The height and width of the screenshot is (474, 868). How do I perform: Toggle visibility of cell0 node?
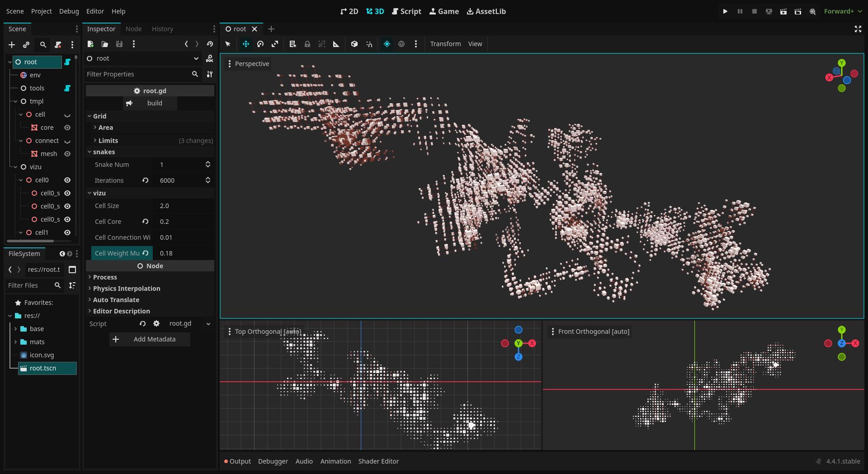[67, 180]
